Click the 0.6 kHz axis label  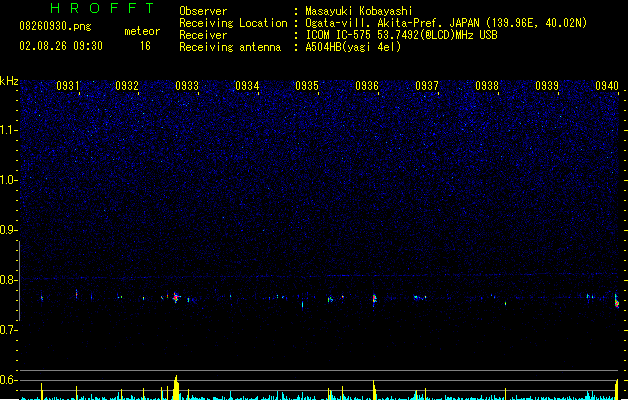[x=8, y=380]
